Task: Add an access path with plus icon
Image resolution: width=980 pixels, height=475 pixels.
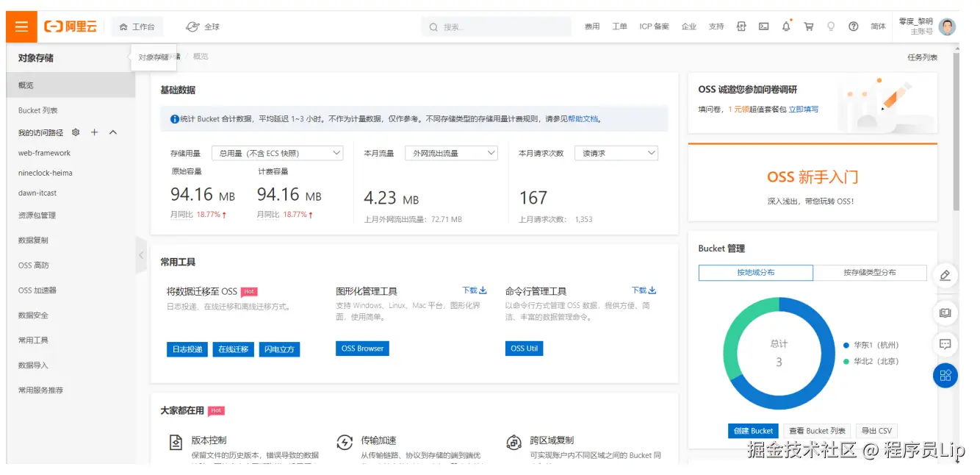Action: (94, 132)
